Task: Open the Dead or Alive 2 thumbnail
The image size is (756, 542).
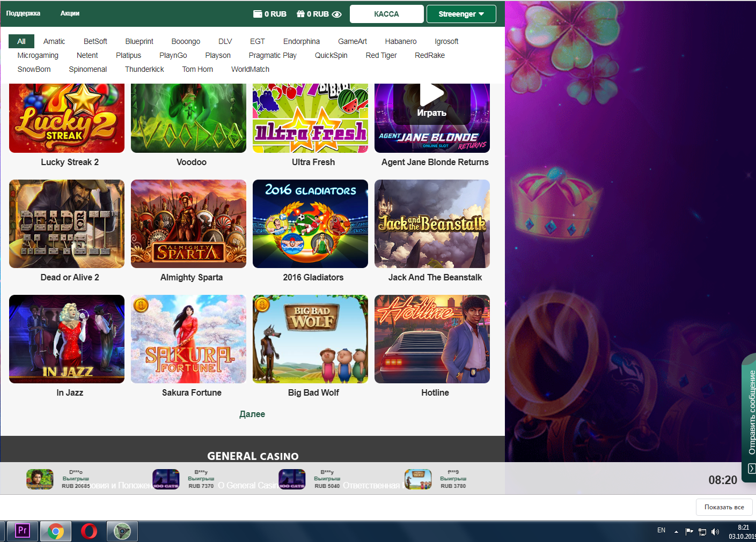Action: [67, 224]
